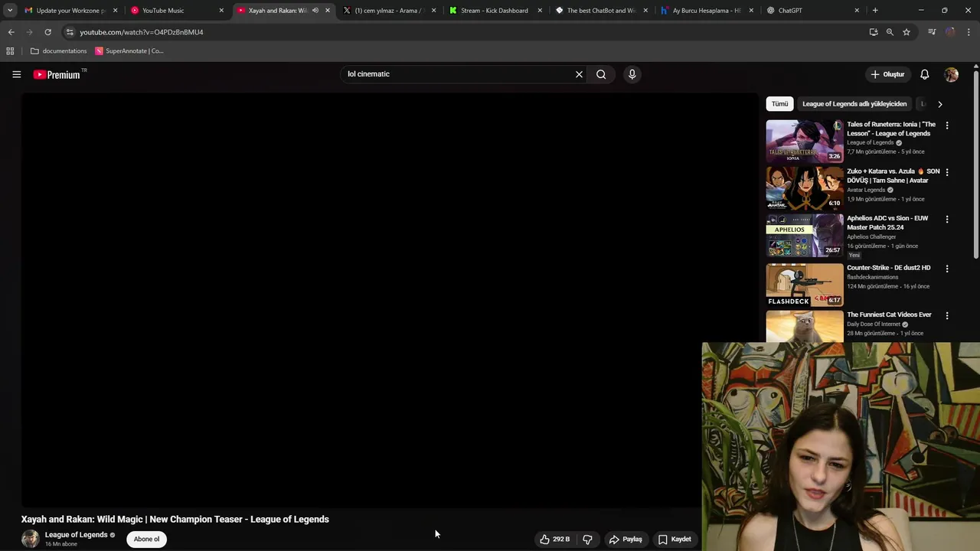The image size is (980, 551).
Task: Open a new tab with plus
Action: 875,11
